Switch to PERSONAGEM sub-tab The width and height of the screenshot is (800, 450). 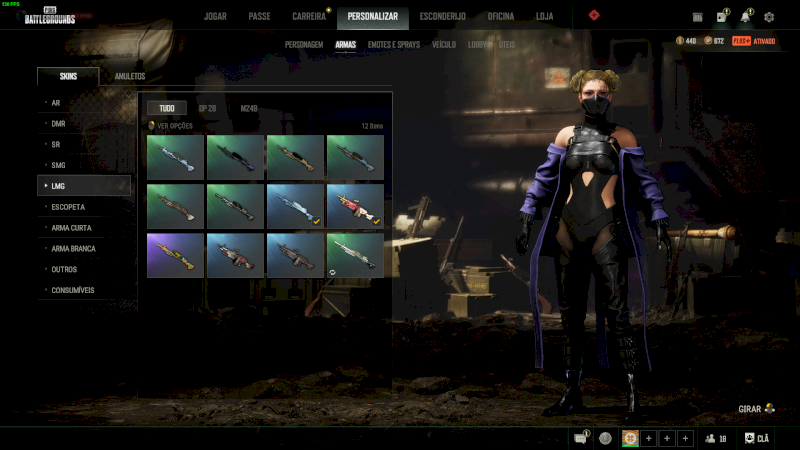coord(304,45)
